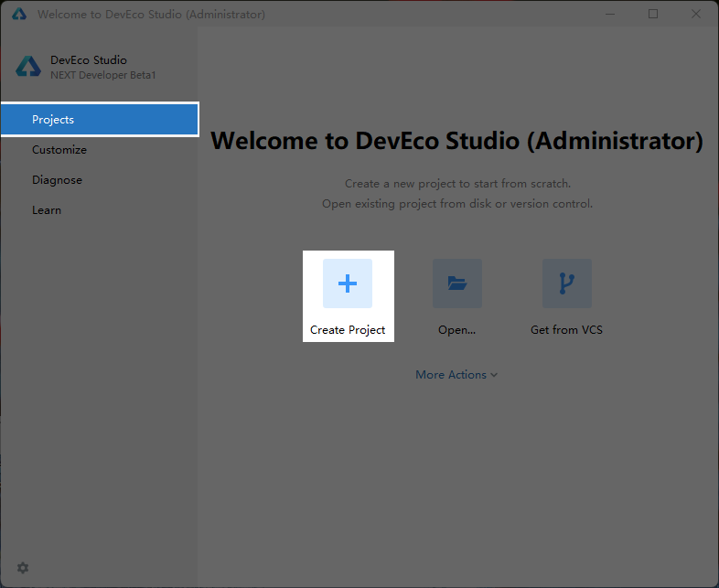Image resolution: width=719 pixels, height=588 pixels.
Task: Minimize the DevEco Studio window
Action: point(610,15)
